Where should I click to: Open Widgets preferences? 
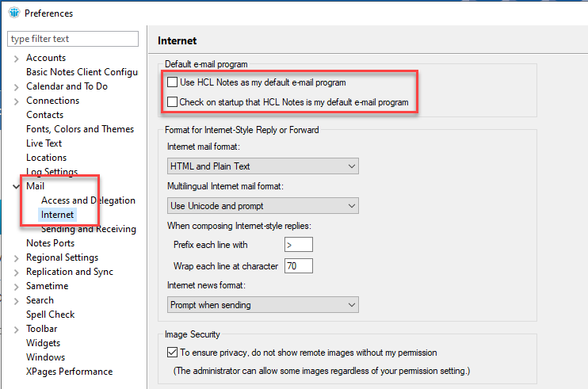[43, 343]
